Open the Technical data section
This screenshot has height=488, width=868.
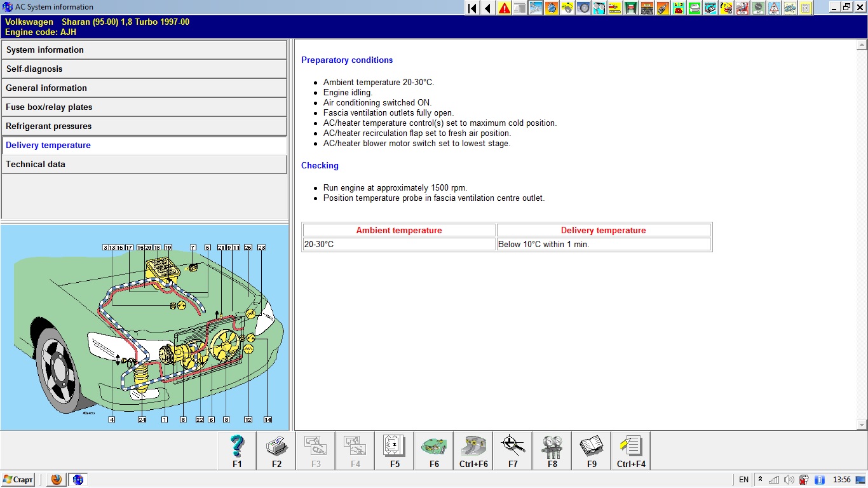click(144, 165)
